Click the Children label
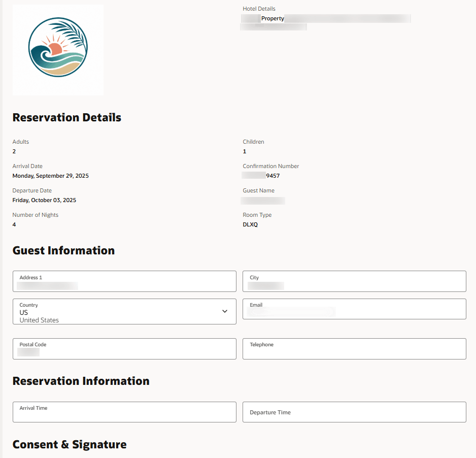The image size is (476, 458). [x=253, y=142]
